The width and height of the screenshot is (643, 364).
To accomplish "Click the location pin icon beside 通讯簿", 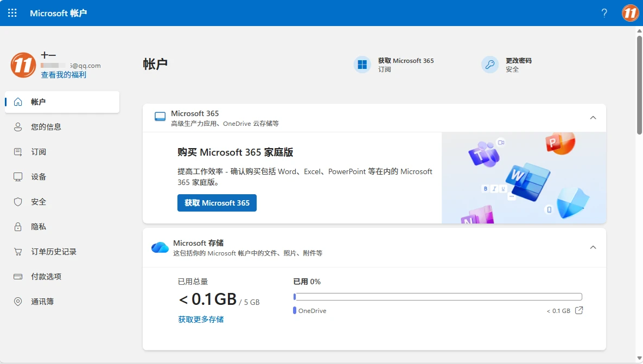I will pos(18,302).
